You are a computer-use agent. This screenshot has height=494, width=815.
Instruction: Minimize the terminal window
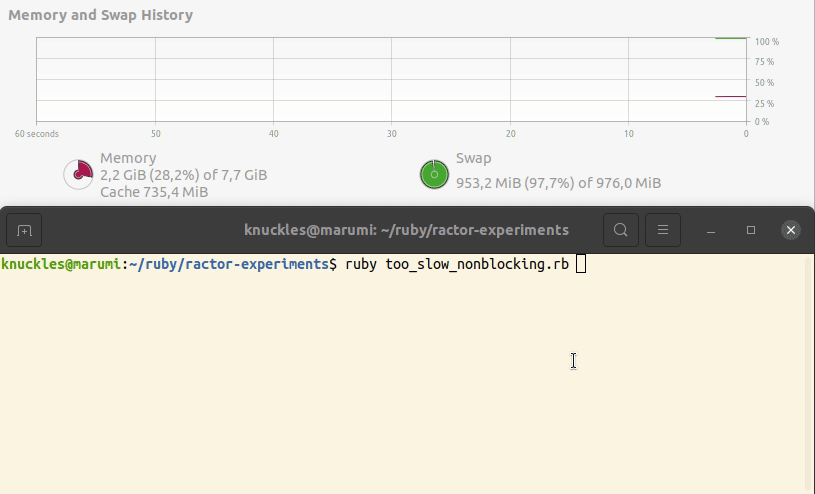click(x=711, y=230)
